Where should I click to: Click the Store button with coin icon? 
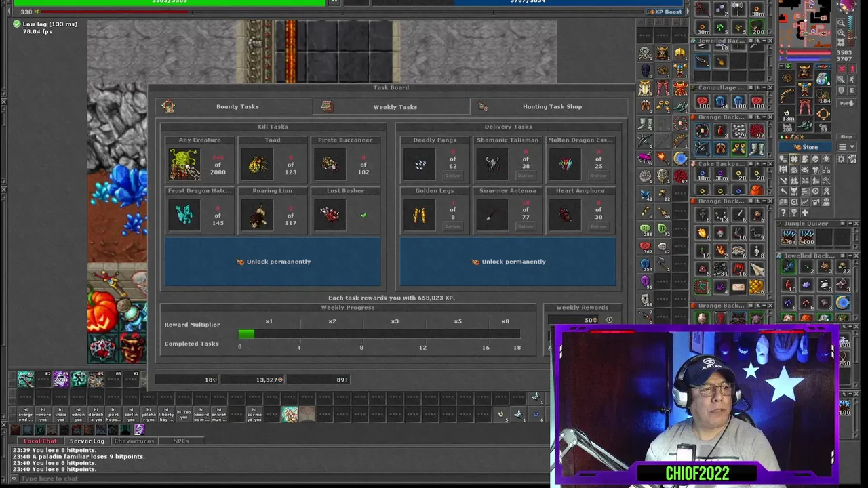[805, 147]
